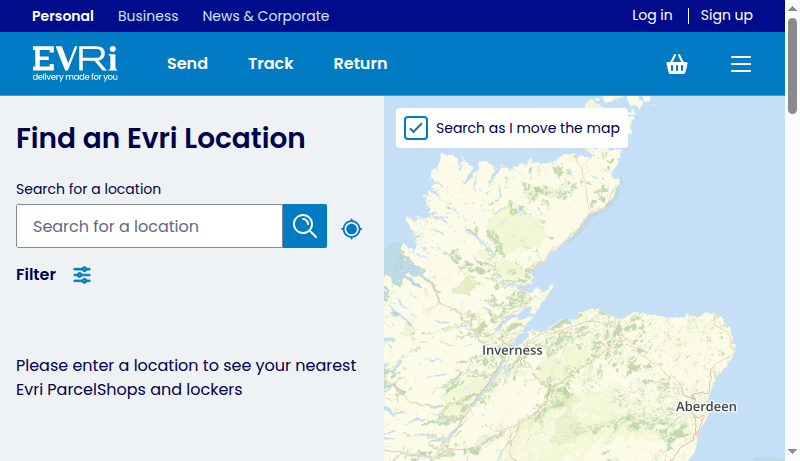Click the Sign up link
Image resolution: width=800 pixels, height=461 pixels.
click(x=727, y=15)
